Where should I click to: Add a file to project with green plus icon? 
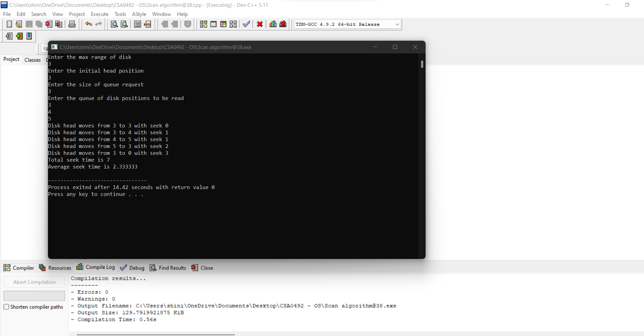(x=19, y=36)
